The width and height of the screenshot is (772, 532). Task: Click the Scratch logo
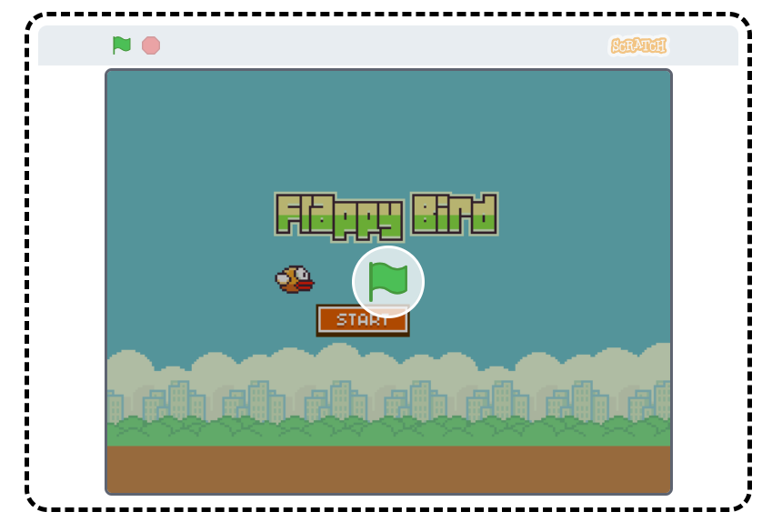pos(638,45)
